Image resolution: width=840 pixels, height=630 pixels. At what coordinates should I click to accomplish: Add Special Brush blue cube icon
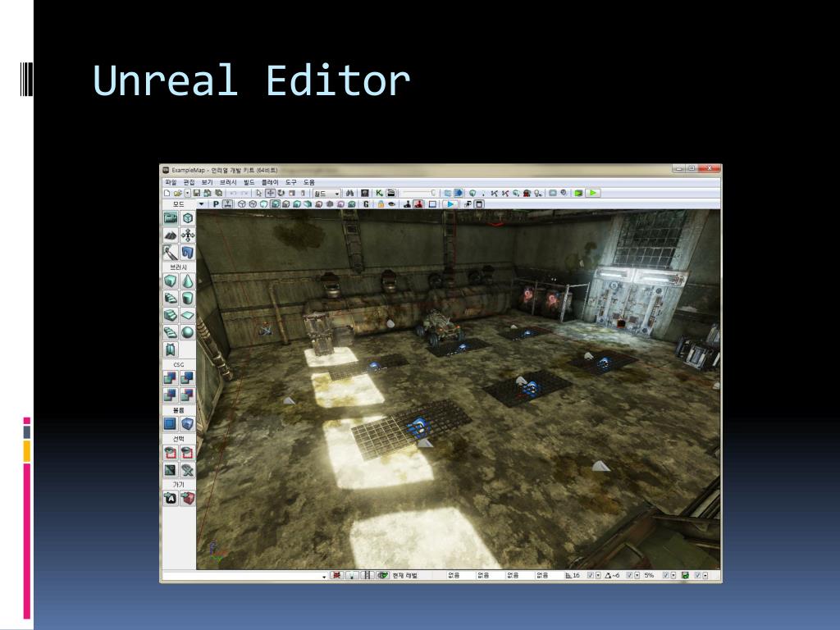[188, 424]
